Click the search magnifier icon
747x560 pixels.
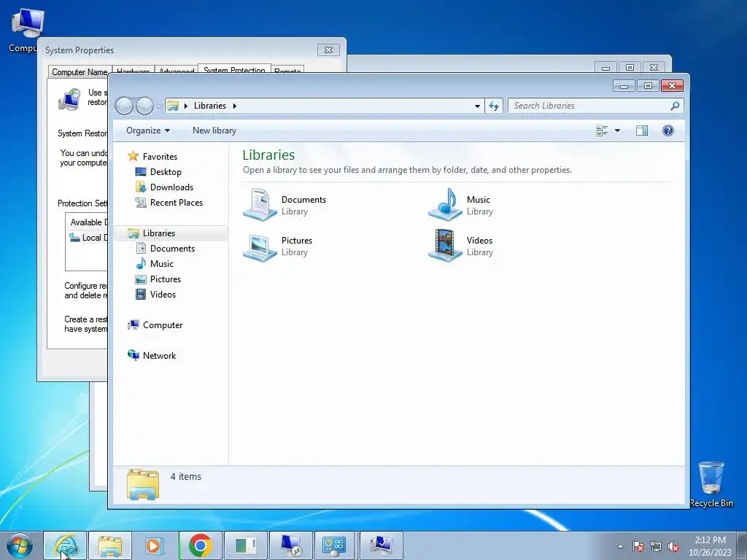675,106
